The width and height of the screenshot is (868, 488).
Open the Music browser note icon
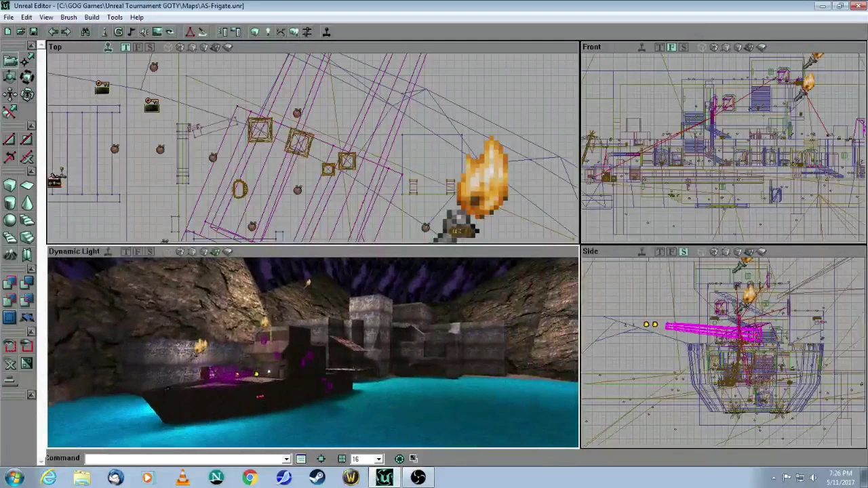(131, 32)
